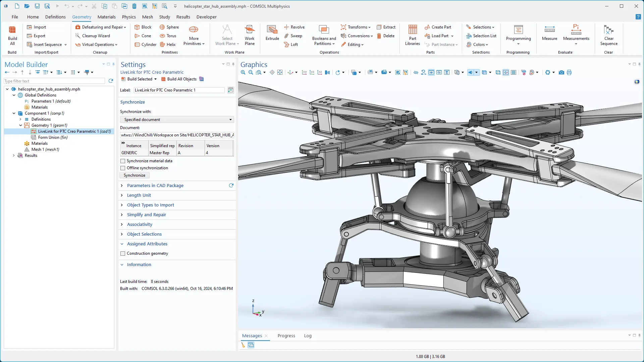The width and height of the screenshot is (644, 362).
Task: Check the Offline synchronization option
Action: [123, 168]
